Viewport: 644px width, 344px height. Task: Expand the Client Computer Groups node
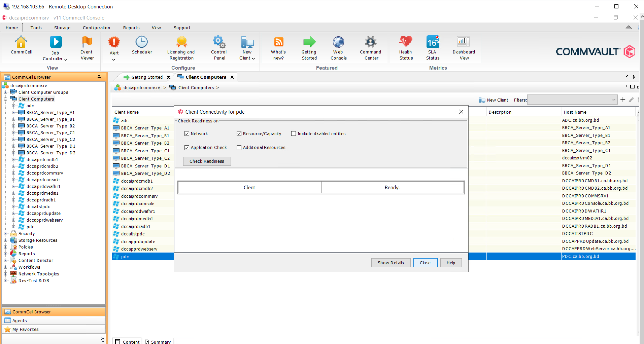click(x=6, y=92)
